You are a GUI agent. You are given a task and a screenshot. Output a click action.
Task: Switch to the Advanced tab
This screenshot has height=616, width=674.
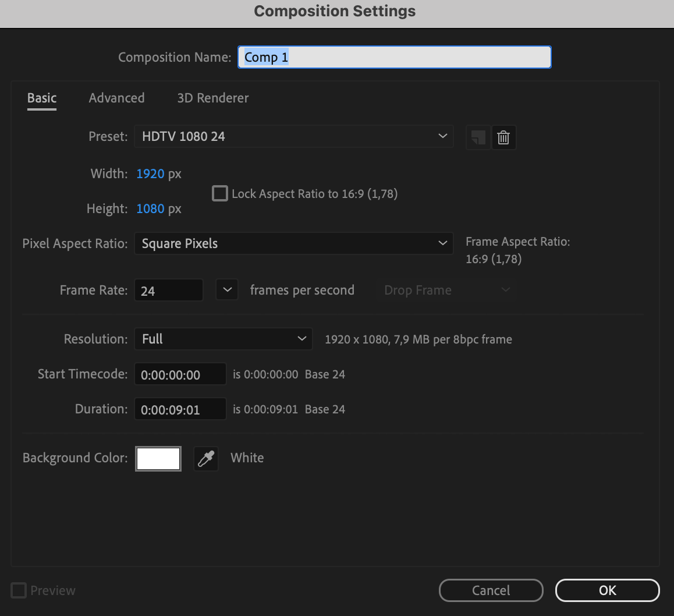point(116,98)
